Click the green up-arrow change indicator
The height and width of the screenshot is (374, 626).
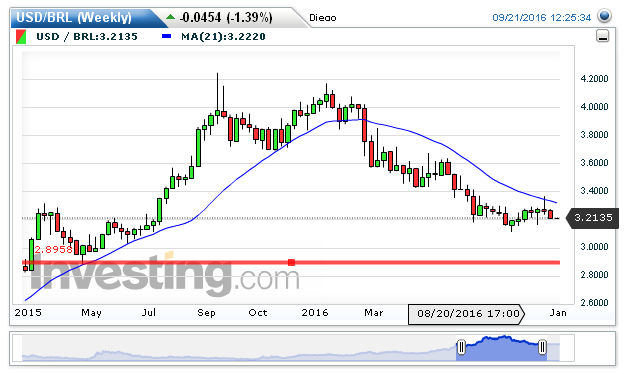(x=170, y=17)
